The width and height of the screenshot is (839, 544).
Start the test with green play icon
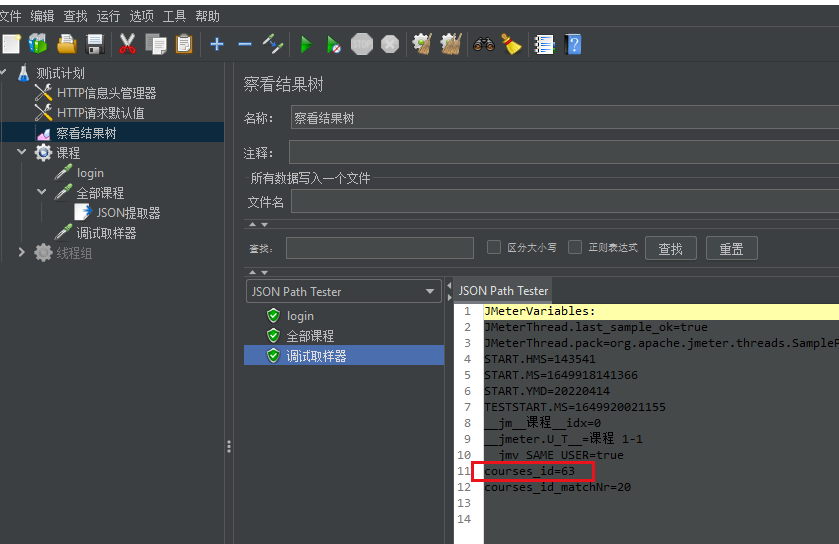[306, 44]
